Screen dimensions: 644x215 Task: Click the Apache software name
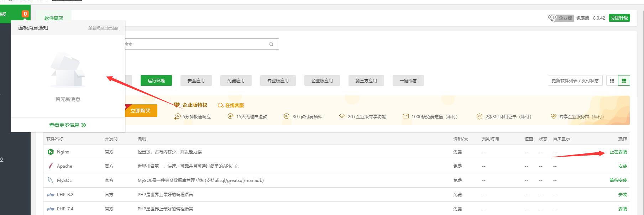tap(64, 166)
